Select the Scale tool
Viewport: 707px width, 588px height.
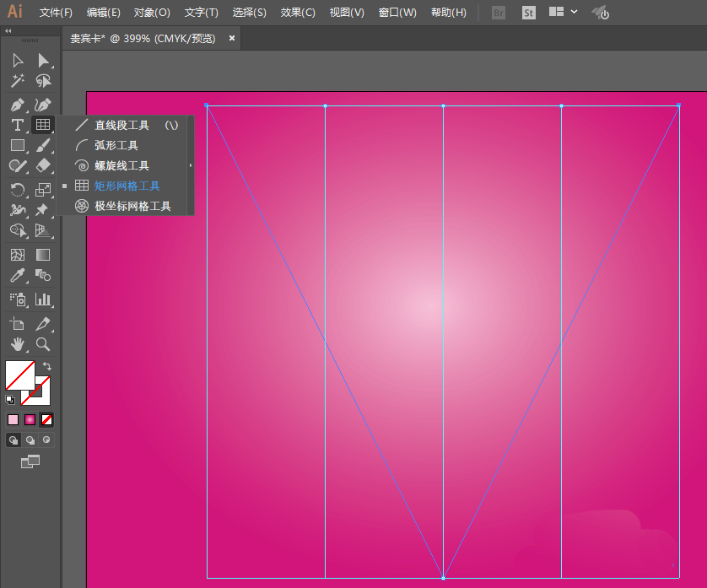43,189
